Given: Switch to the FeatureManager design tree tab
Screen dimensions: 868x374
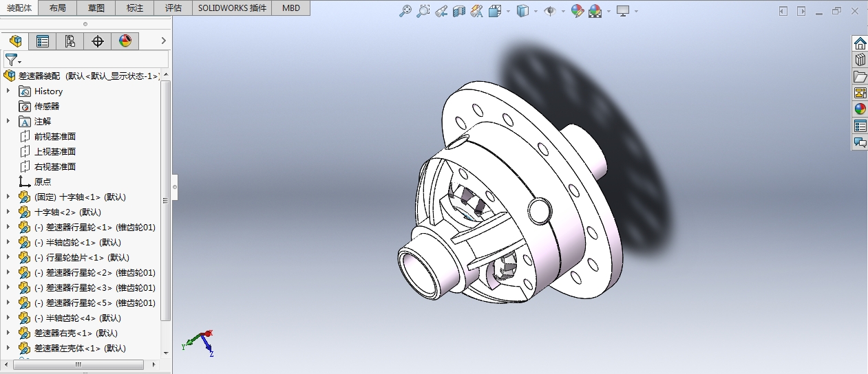Looking at the screenshot, I should point(15,41).
